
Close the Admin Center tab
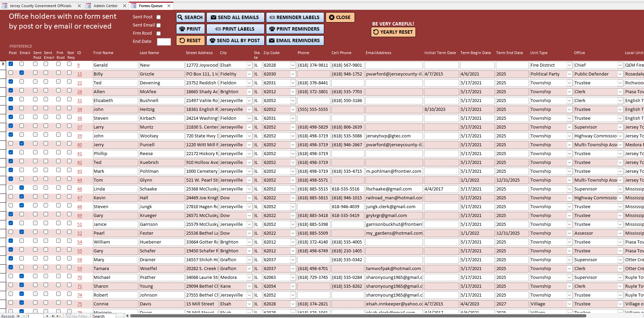point(124,6)
